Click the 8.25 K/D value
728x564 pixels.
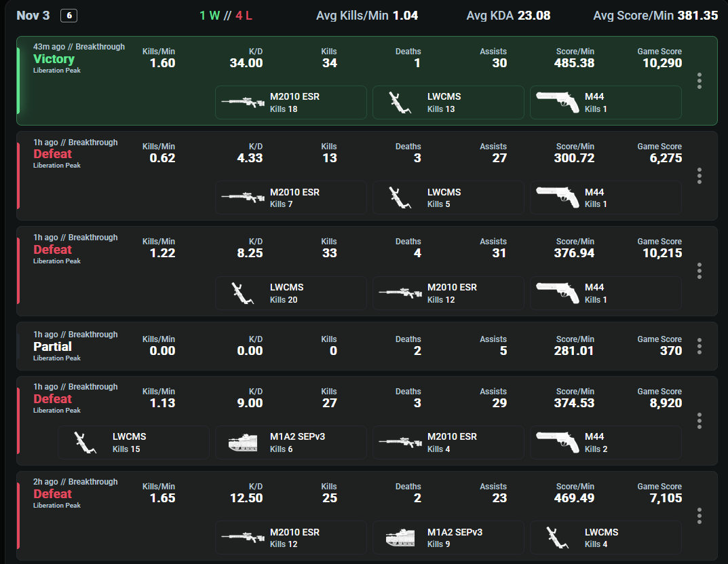click(250, 253)
